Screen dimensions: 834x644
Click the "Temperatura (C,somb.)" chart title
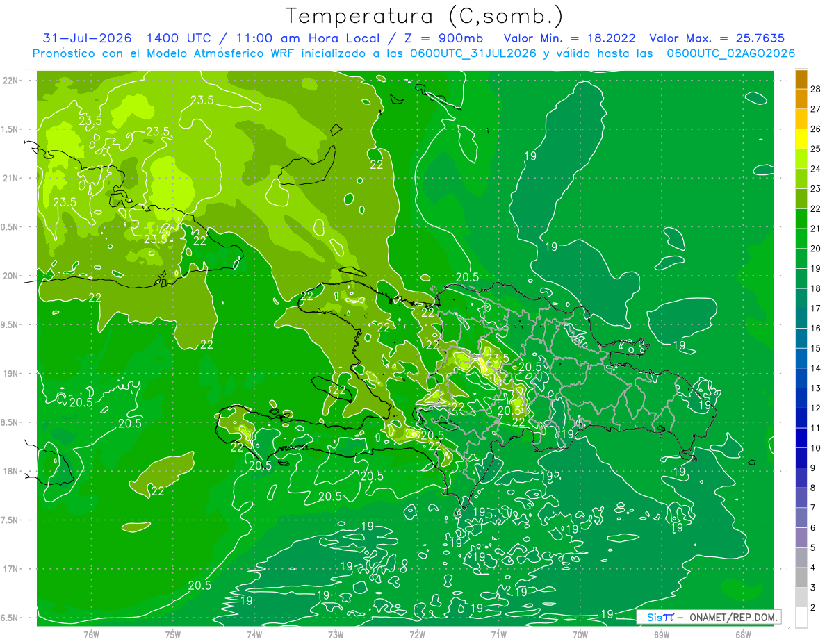425,16
